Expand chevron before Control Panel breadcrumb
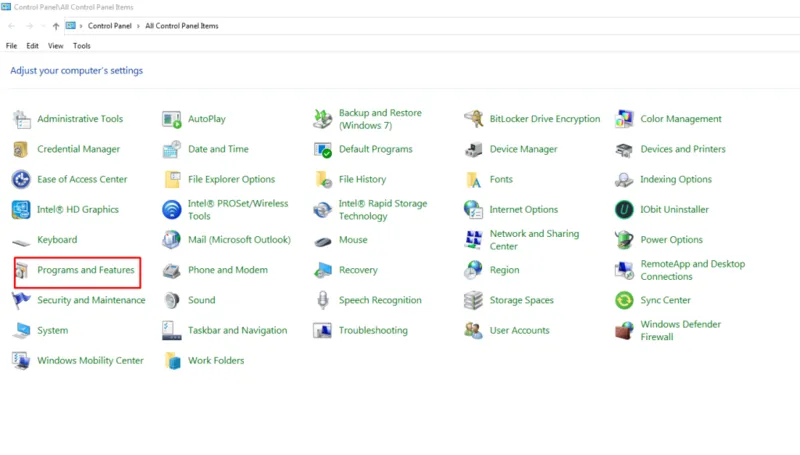The height and width of the screenshot is (455, 800). 81,26
